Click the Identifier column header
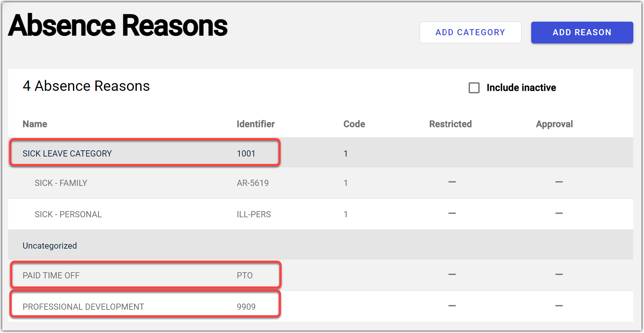The width and height of the screenshot is (644, 333). tap(255, 124)
